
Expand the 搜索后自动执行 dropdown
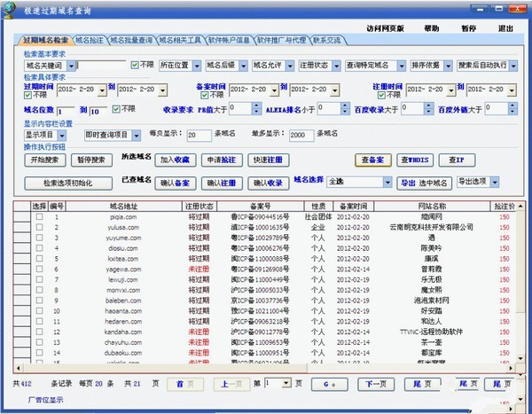(513, 66)
